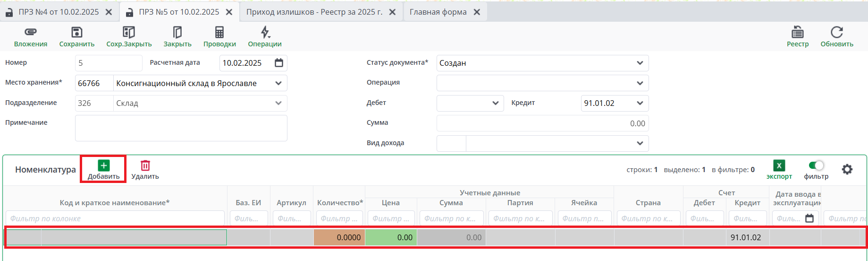Expand the Место хранения dropdown
Screen dimensions: 868x261
pos(278,83)
